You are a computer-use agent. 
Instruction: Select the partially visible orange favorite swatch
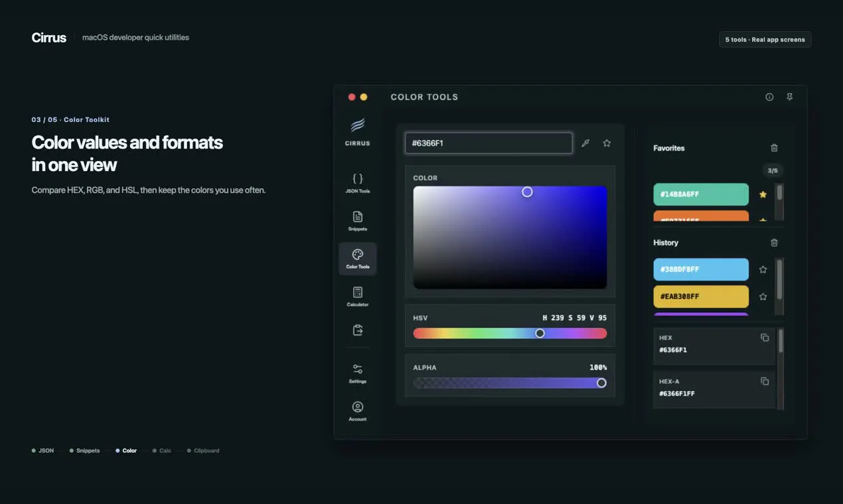click(701, 216)
